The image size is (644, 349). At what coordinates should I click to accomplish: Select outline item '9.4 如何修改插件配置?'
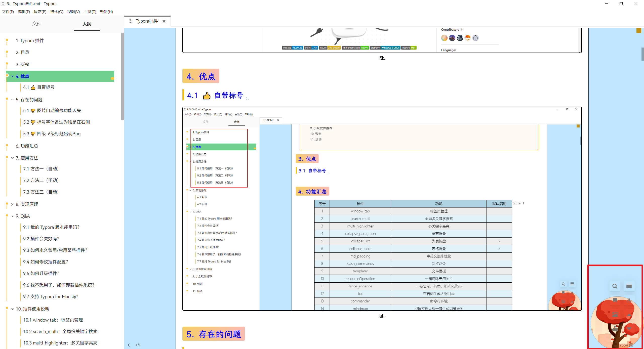click(x=46, y=262)
